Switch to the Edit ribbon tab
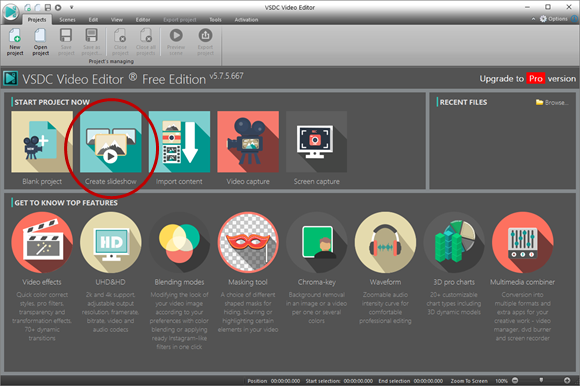This screenshot has height=386, width=580. (x=93, y=20)
